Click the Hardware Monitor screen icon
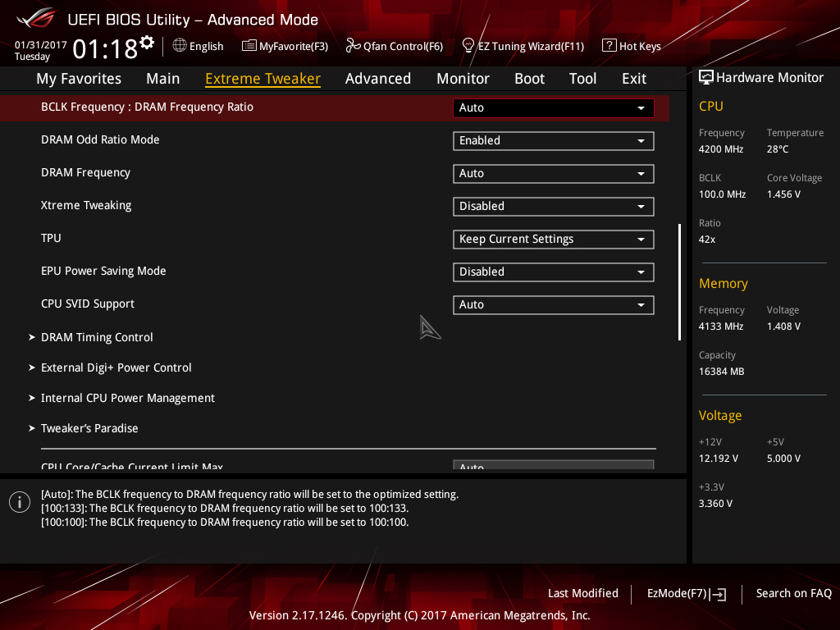This screenshot has width=840, height=630. (706, 77)
